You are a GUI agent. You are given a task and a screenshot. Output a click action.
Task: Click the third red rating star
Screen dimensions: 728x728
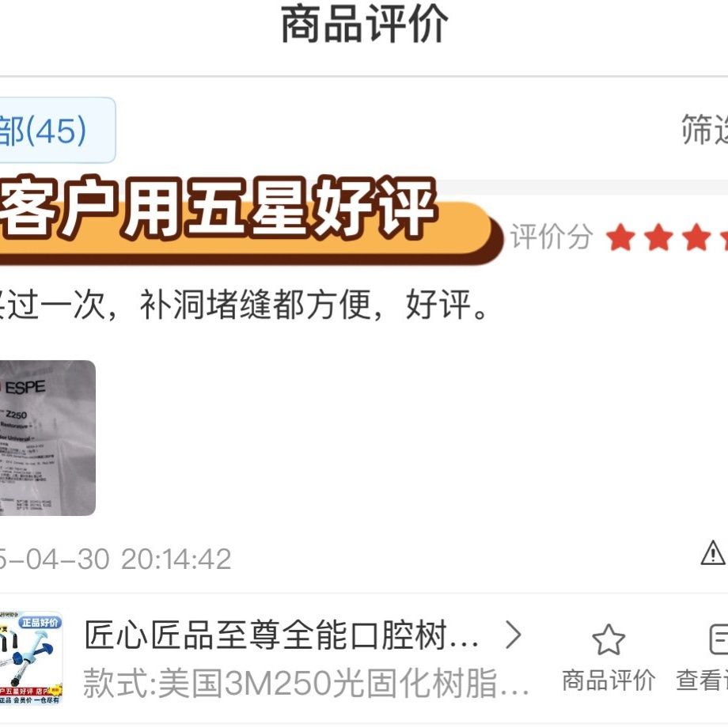(696, 237)
